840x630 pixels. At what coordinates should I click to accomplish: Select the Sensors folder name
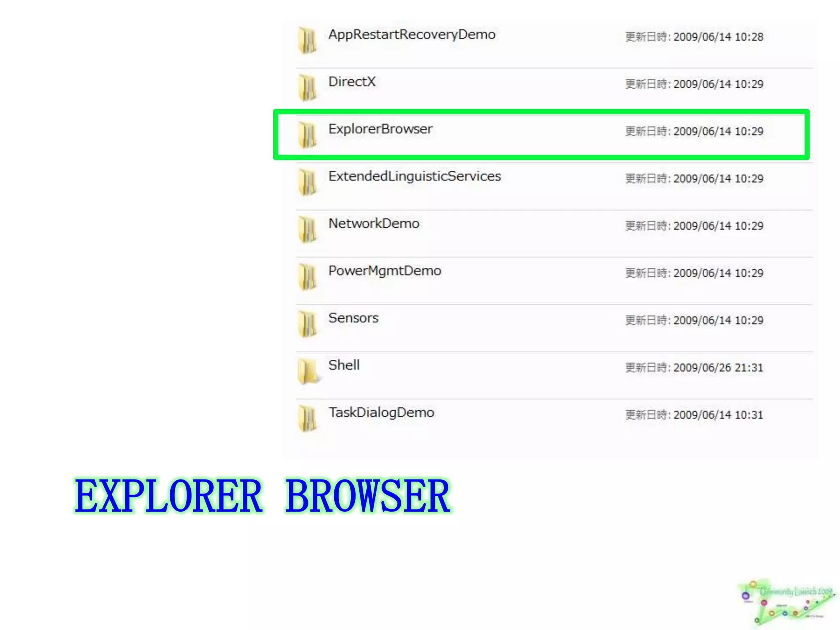(x=353, y=318)
